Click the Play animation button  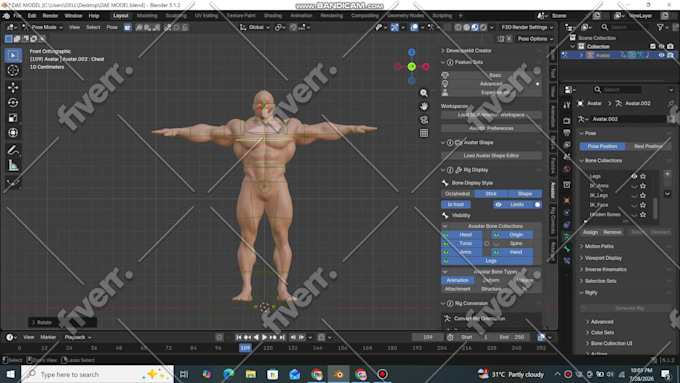tap(265, 337)
